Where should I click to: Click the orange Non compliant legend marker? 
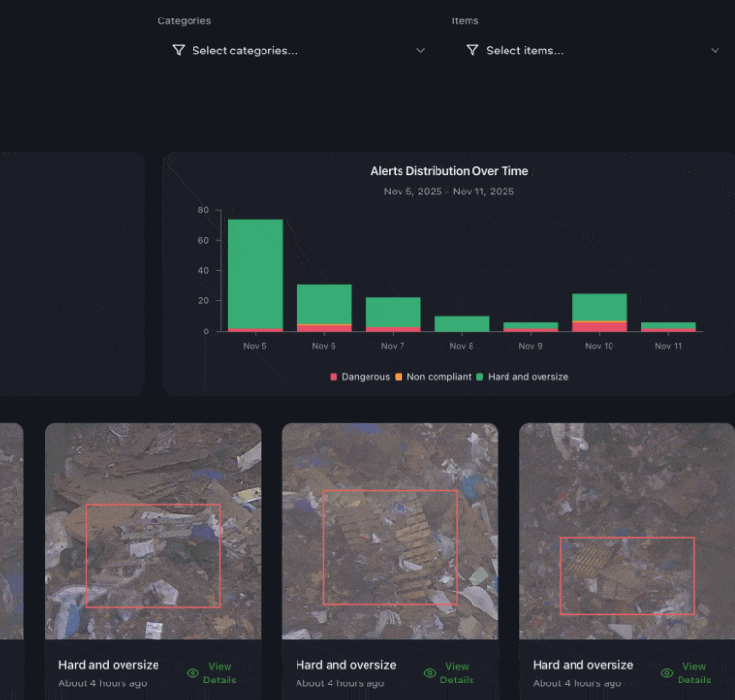click(400, 377)
